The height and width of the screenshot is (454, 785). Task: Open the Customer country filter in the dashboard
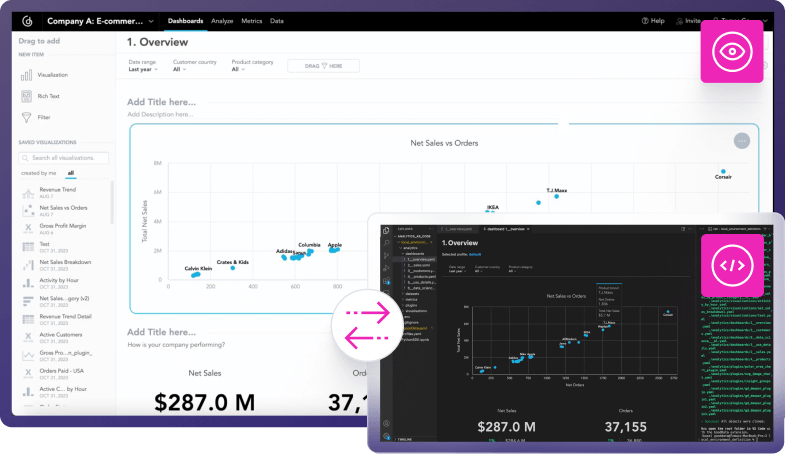pyautogui.click(x=194, y=66)
